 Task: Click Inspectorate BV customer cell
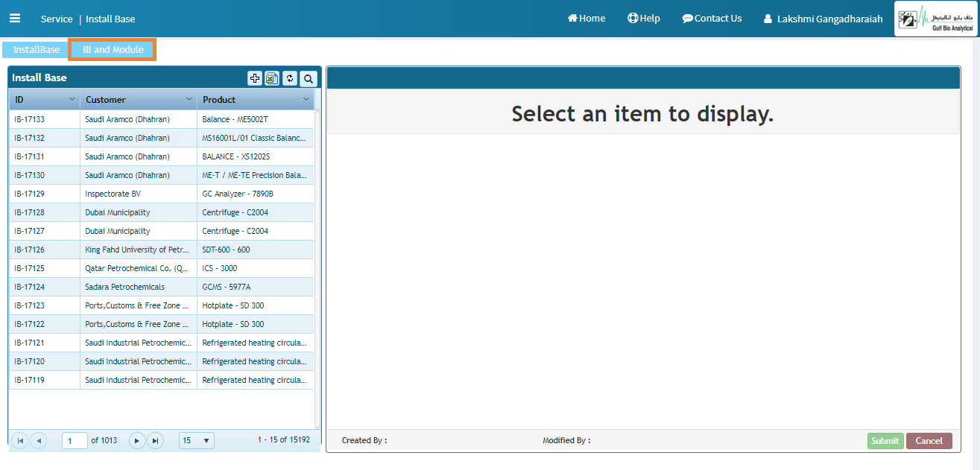point(139,194)
